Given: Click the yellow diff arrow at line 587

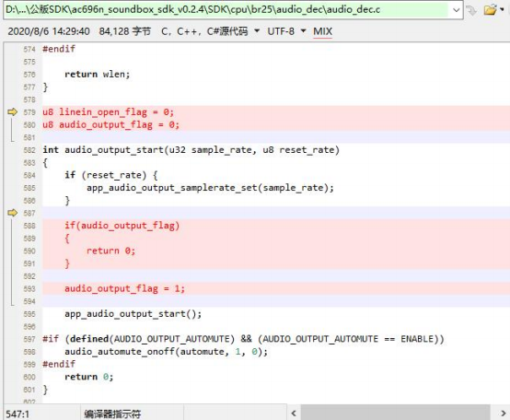Looking at the screenshot, I should 12,213.
